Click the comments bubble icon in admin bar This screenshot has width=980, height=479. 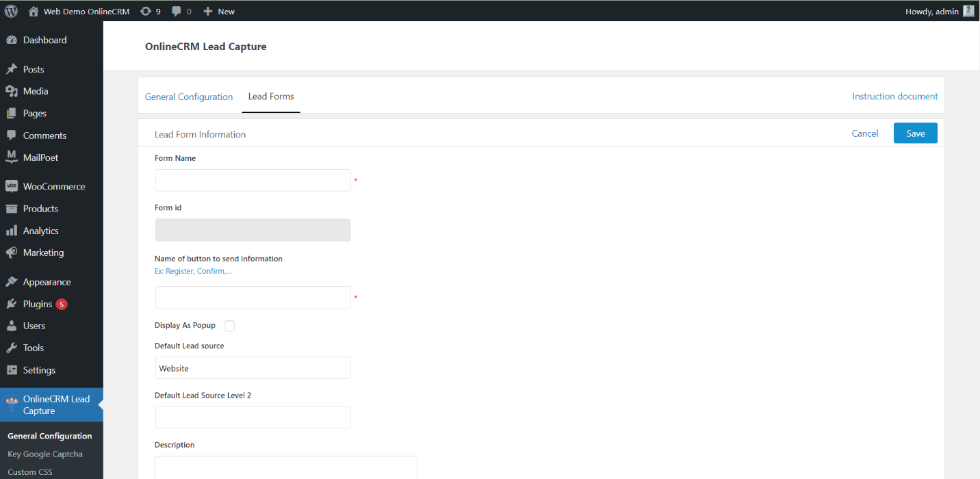point(177,10)
